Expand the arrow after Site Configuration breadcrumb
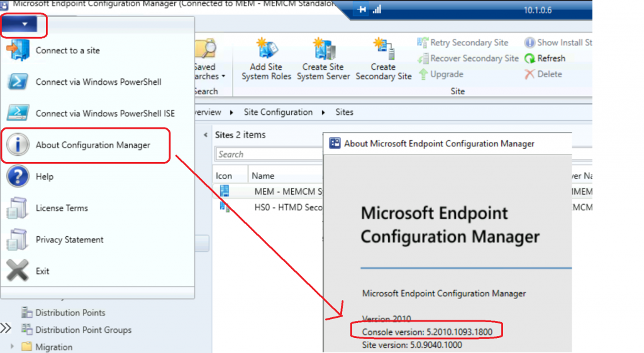This screenshot has width=644, height=353. pyautogui.click(x=324, y=112)
